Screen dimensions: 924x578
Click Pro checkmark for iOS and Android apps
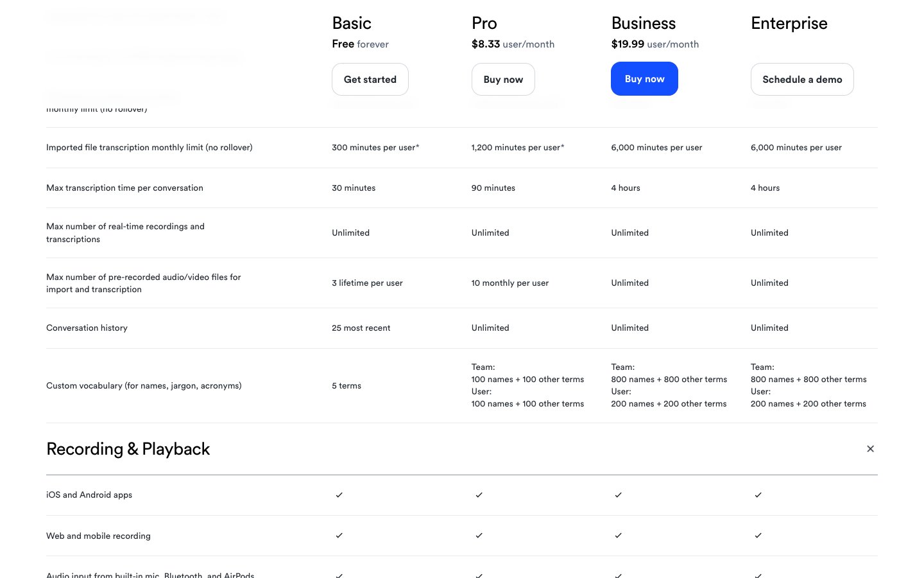pyautogui.click(x=479, y=495)
